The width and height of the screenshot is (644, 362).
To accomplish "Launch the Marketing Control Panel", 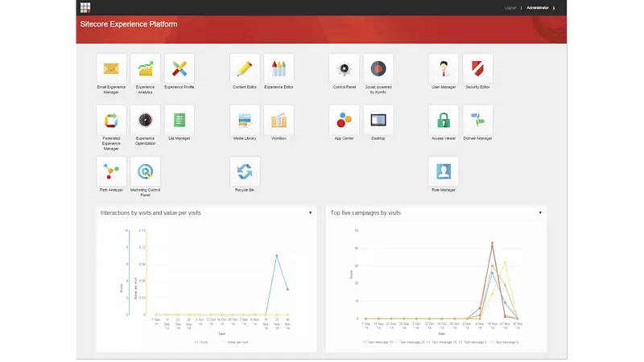I will point(146,171).
